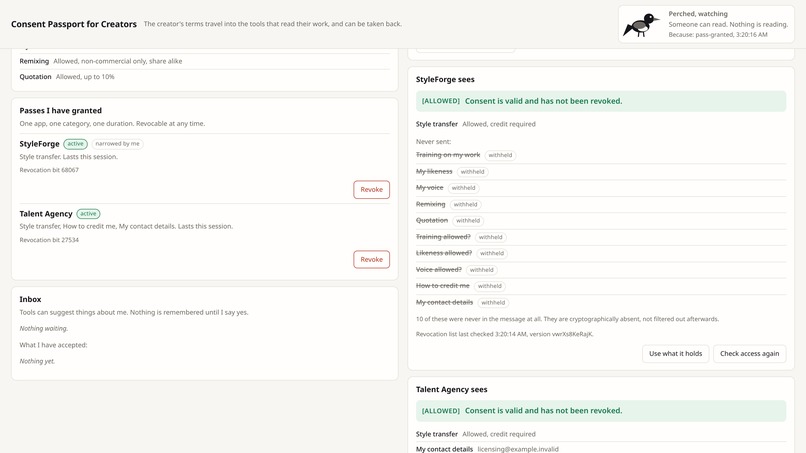Click Talent Agency 'Consent is valid' banner
Viewport: 806px width, 453px height.
click(601, 411)
